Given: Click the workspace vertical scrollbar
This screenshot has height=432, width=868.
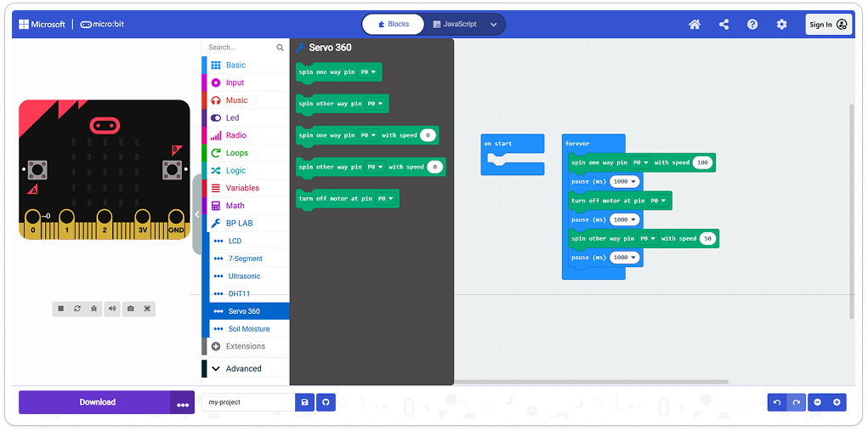Looking at the screenshot, I should click(851, 211).
